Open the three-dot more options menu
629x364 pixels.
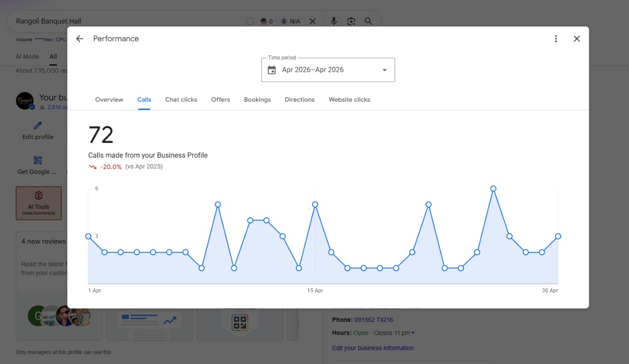pos(556,39)
